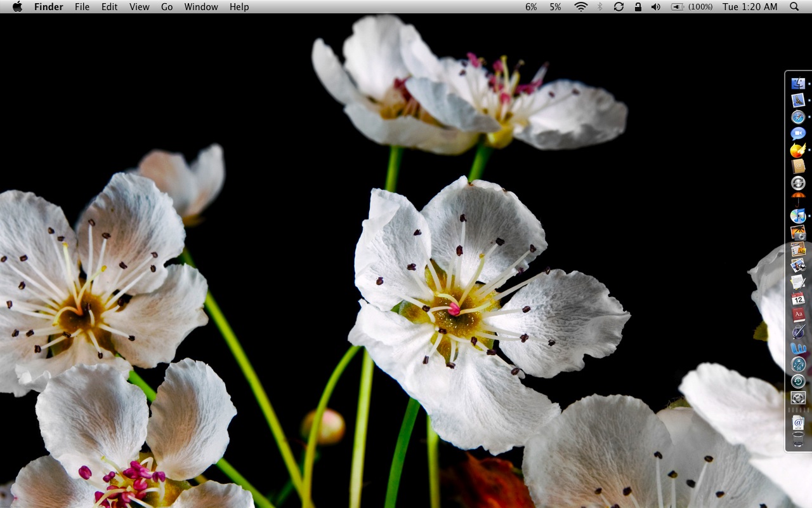The image size is (812, 508).
Task: Open the battery (100%) status menu
Action: [x=691, y=7]
